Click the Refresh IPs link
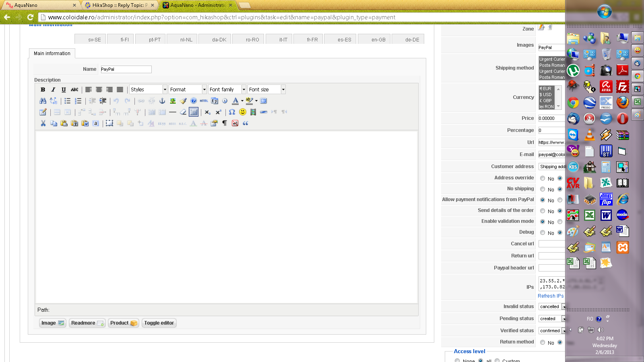 click(x=551, y=296)
